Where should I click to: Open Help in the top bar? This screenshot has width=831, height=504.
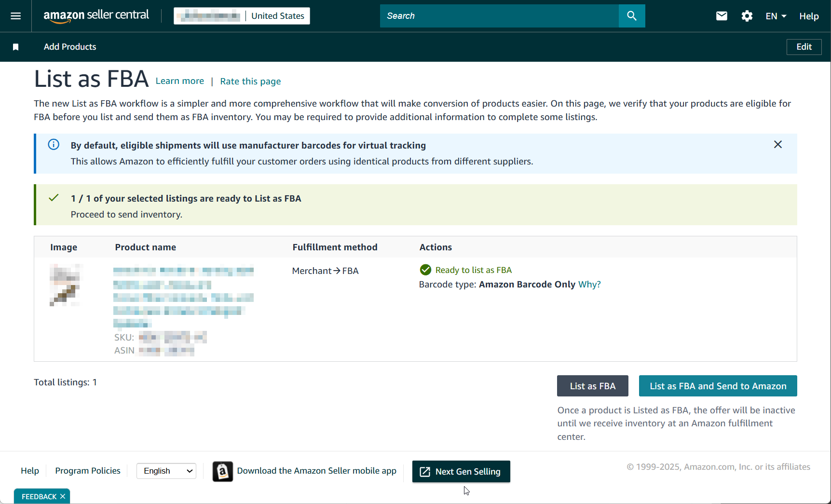[x=809, y=16]
